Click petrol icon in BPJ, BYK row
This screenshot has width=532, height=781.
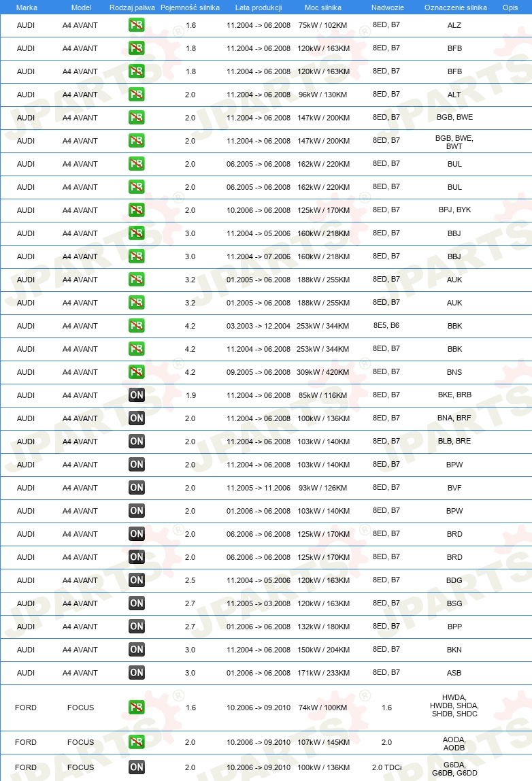137,210
